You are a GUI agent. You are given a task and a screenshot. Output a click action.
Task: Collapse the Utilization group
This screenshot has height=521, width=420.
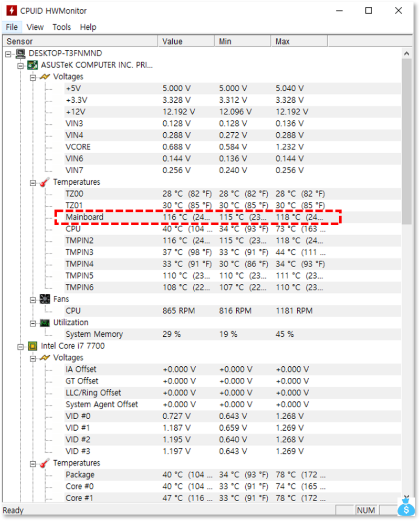pos(33,323)
